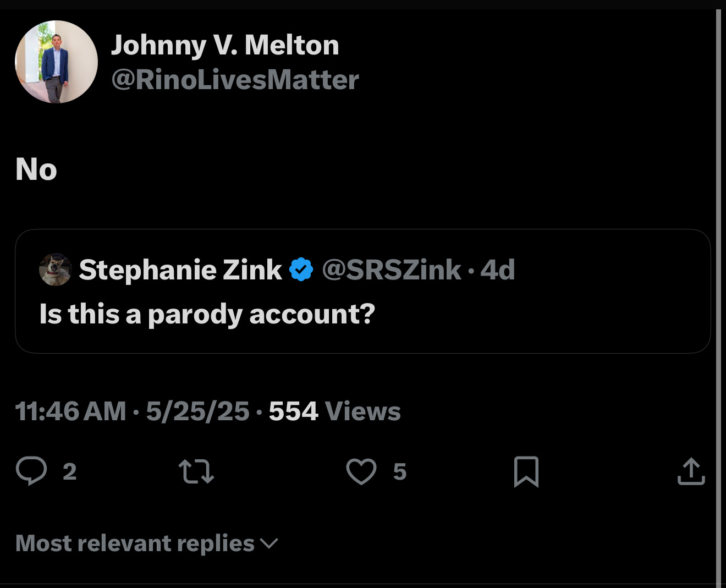
Task: Open the @SRSZink handle
Action: 391,270
